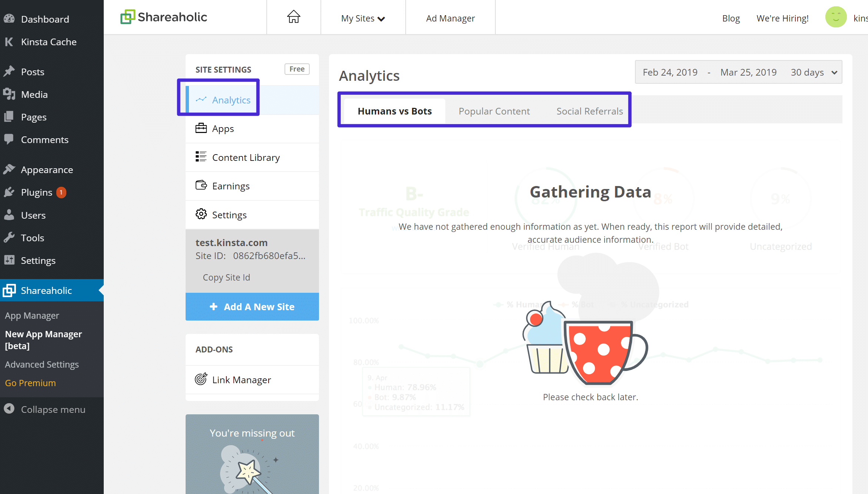
Task: Click the Content Library icon
Action: pyautogui.click(x=200, y=156)
